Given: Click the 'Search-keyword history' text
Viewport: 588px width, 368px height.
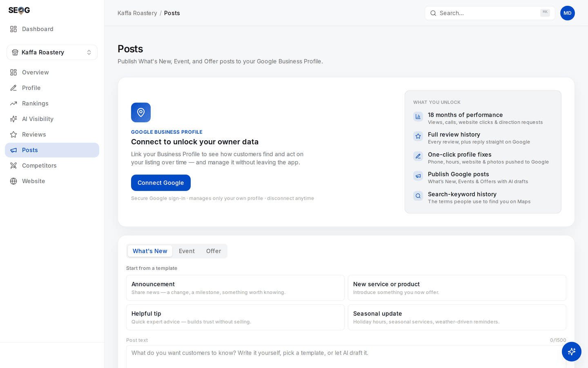Looking at the screenshot, I should [x=462, y=194].
